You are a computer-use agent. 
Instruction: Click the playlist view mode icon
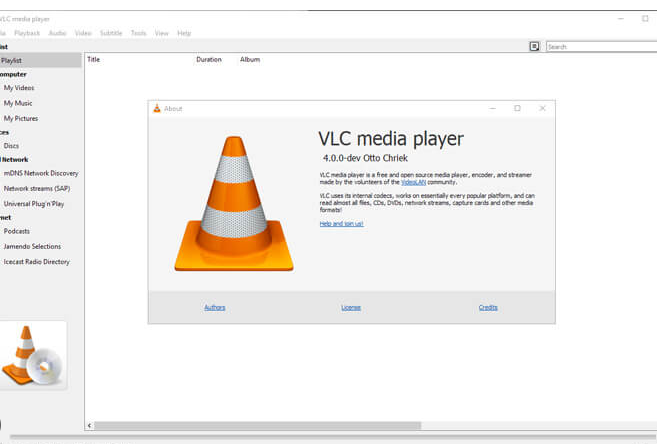pos(534,46)
